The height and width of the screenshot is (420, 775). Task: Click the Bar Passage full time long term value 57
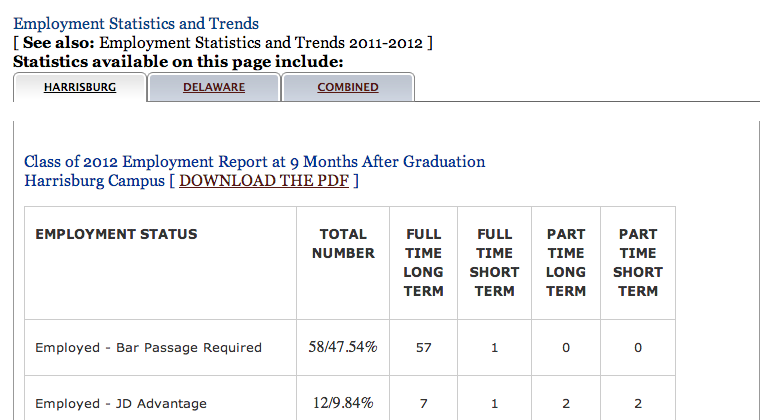423,348
